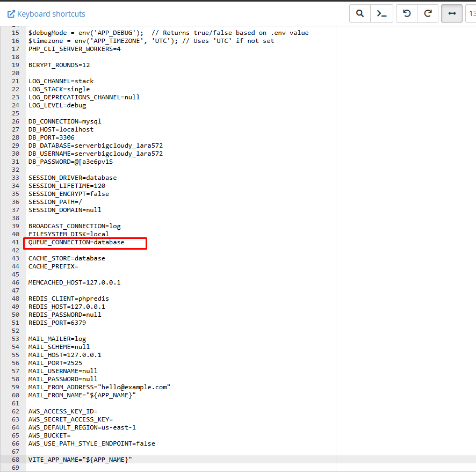Image resolution: width=476 pixels, height=473 pixels.
Task: Place cursor on the CACHE_STORE=database line
Action: point(67,258)
